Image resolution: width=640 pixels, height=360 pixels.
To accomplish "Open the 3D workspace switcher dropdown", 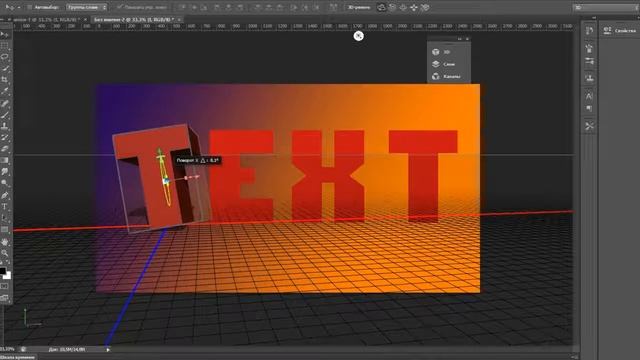I will point(606,7).
